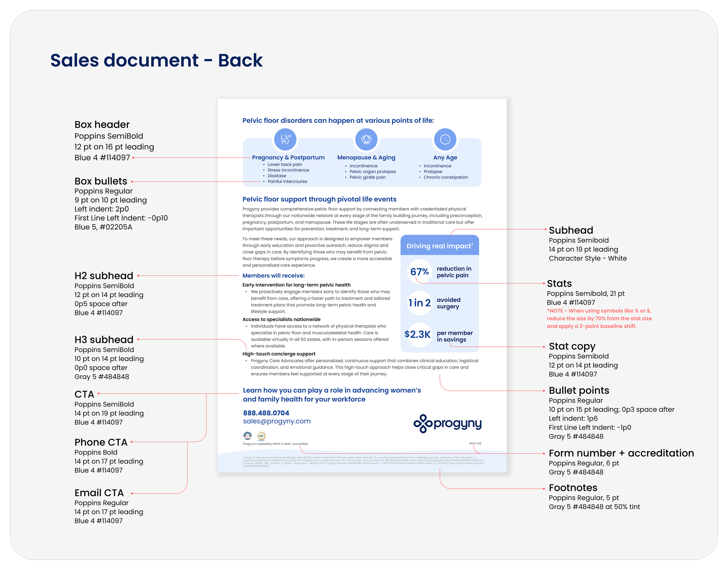
Task: Click 'Access to specialists nationwide' subhead
Action: pyautogui.click(x=281, y=319)
